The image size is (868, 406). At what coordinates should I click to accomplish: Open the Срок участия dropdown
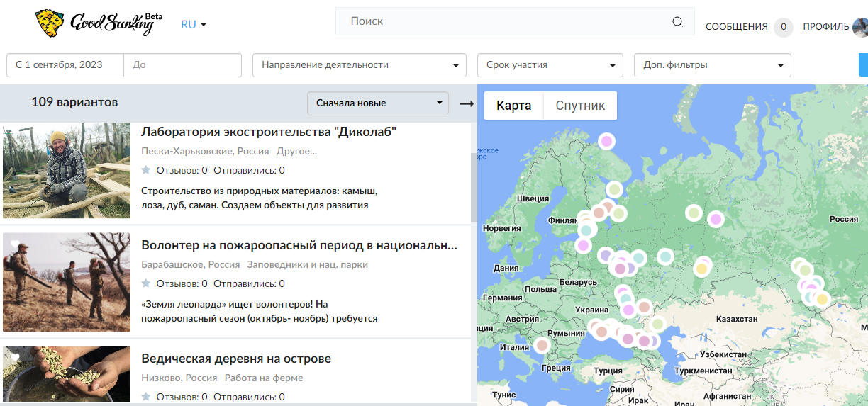pyautogui.click(x=550, y=65)
